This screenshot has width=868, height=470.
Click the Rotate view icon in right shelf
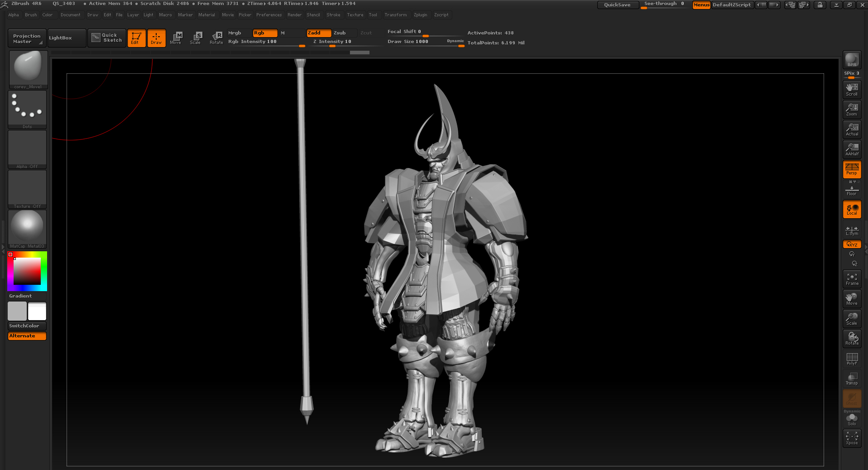[x=852, y=339]
